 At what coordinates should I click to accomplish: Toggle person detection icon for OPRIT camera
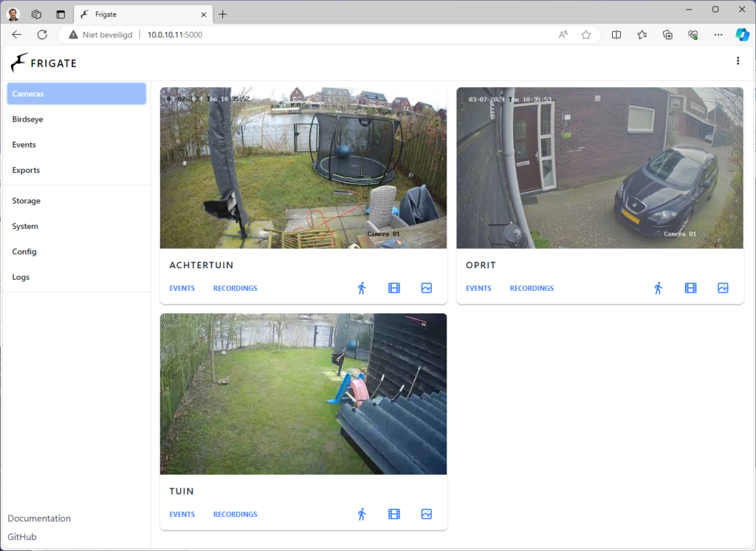[x=658, y=288]
